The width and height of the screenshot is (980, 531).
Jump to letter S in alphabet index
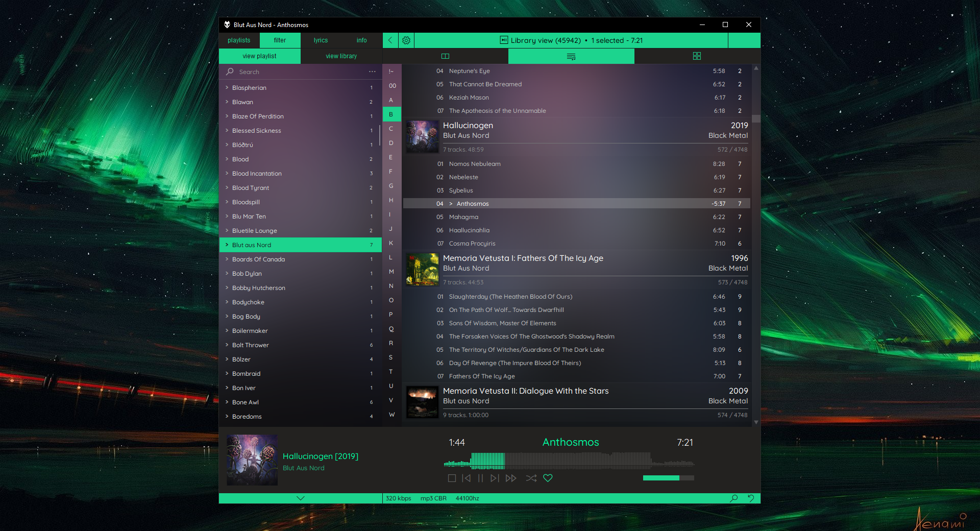tap(391, 357)
